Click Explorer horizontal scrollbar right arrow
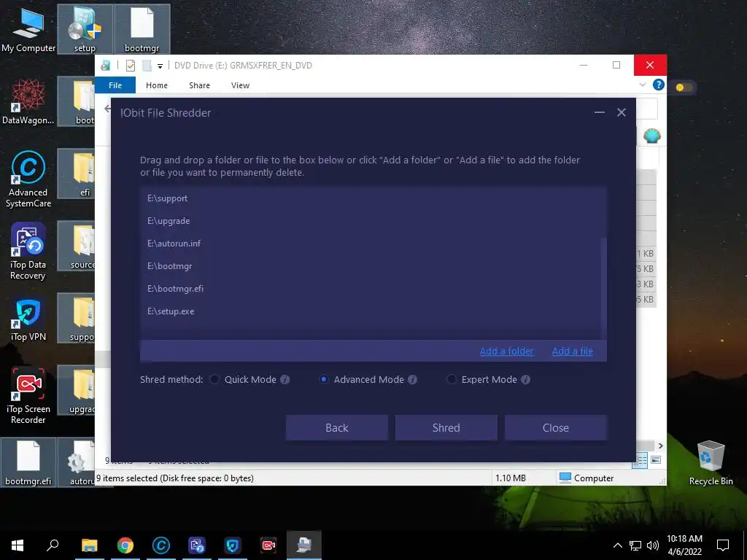The width and height of the screenshot is (747, 560). 660,446
